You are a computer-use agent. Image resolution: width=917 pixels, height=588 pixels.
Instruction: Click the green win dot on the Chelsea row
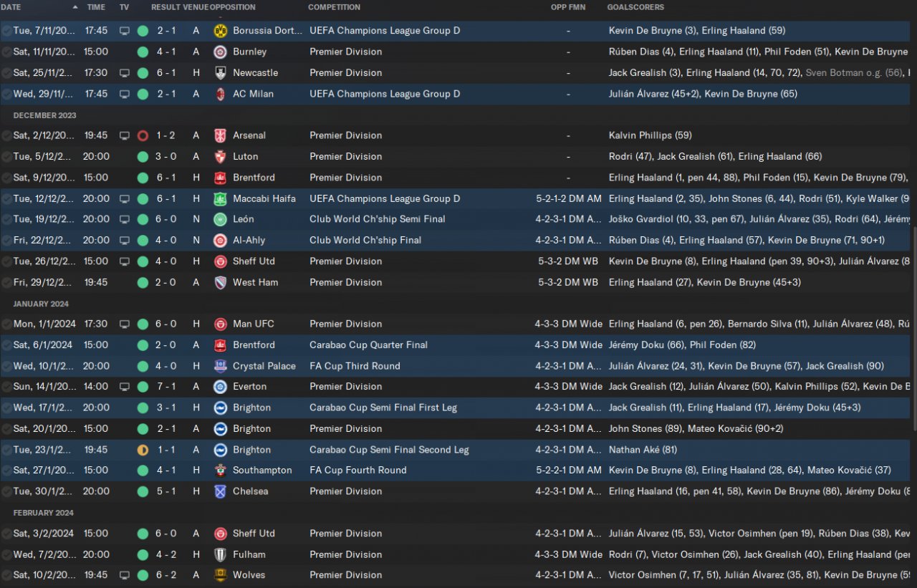point(143,491)
